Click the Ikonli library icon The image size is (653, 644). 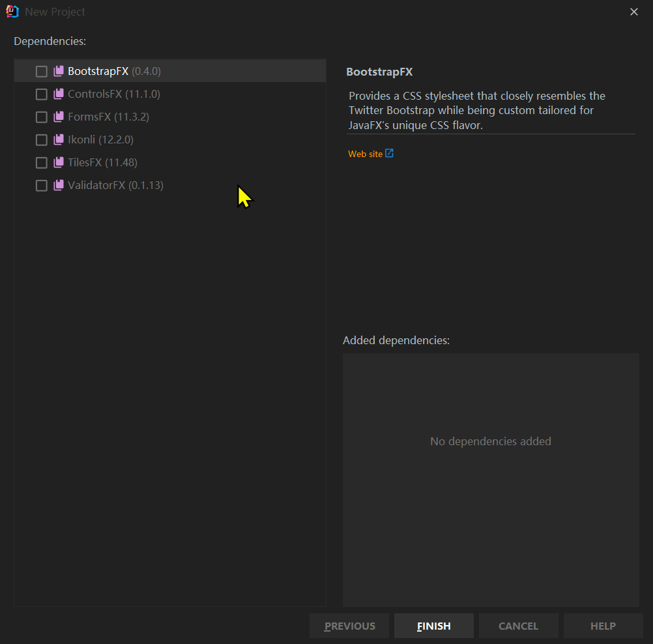pos(59,139)
